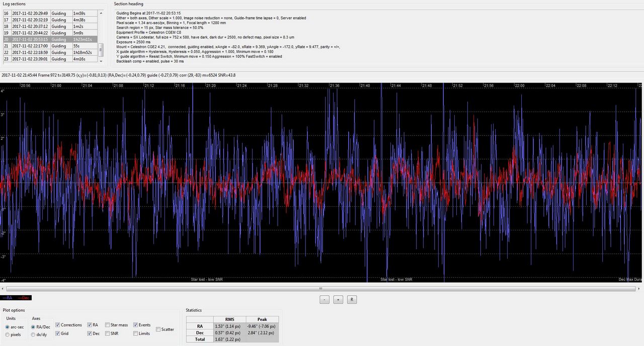
Task: Disable the Corrections checkbox
Action: pos(58,325)
